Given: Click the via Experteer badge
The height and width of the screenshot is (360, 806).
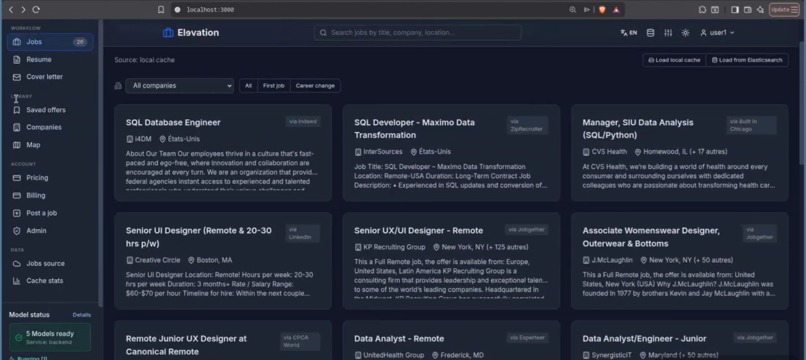Looking at the screenshot, I should click(527, 338).
